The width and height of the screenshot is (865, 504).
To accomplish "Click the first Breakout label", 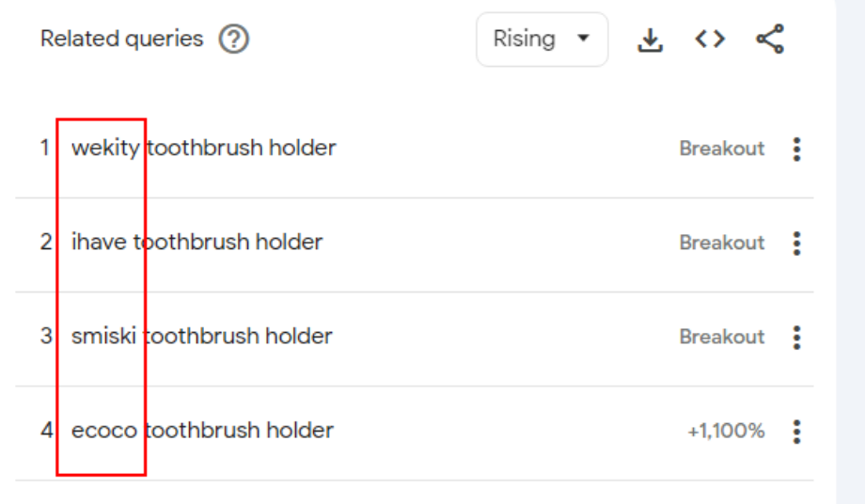I will coord(721,149).
